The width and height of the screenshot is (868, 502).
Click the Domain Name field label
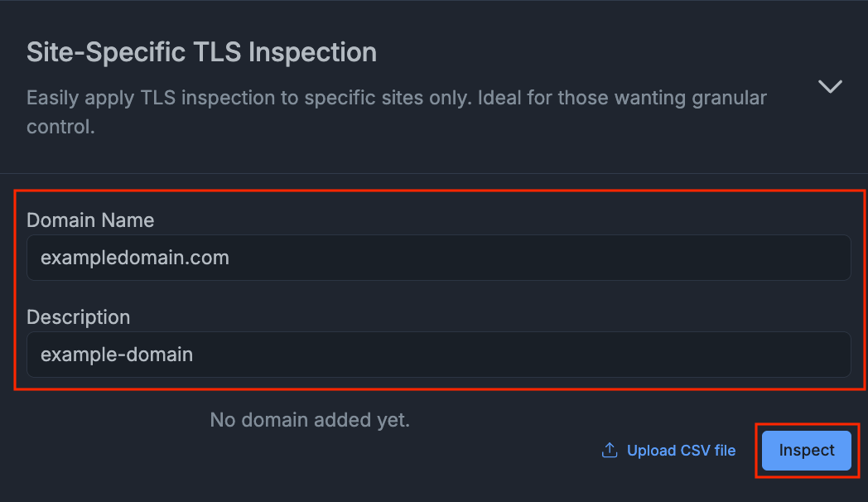(x=90, y=220)
